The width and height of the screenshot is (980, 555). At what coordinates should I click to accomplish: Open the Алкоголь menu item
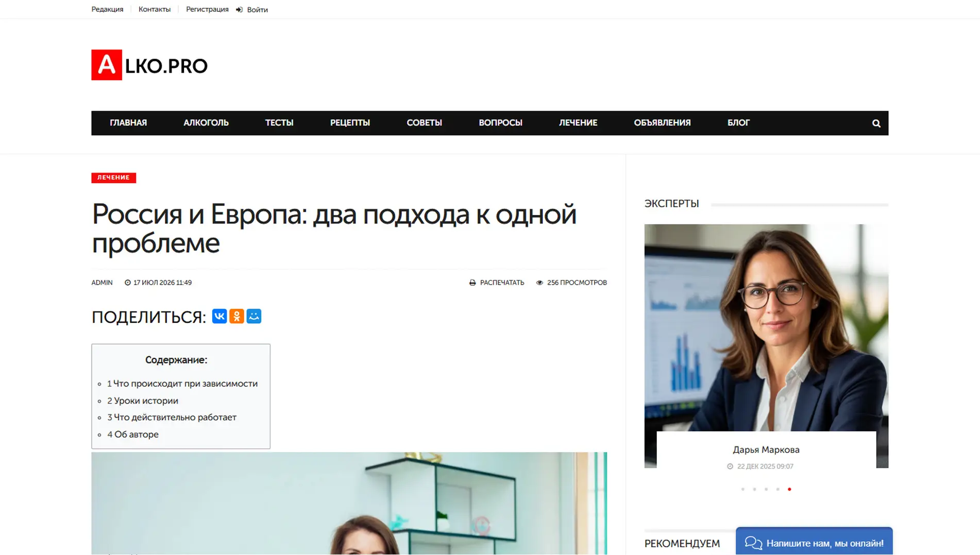point(206,123)
